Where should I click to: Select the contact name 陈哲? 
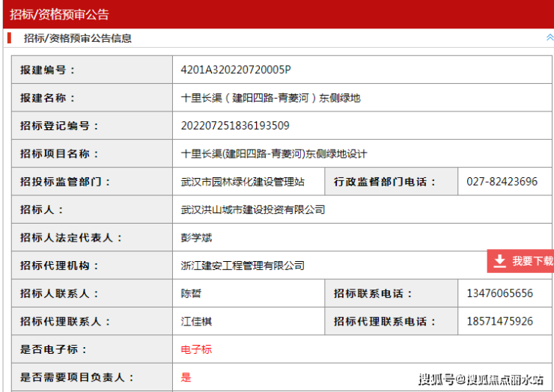click(191, 293)
